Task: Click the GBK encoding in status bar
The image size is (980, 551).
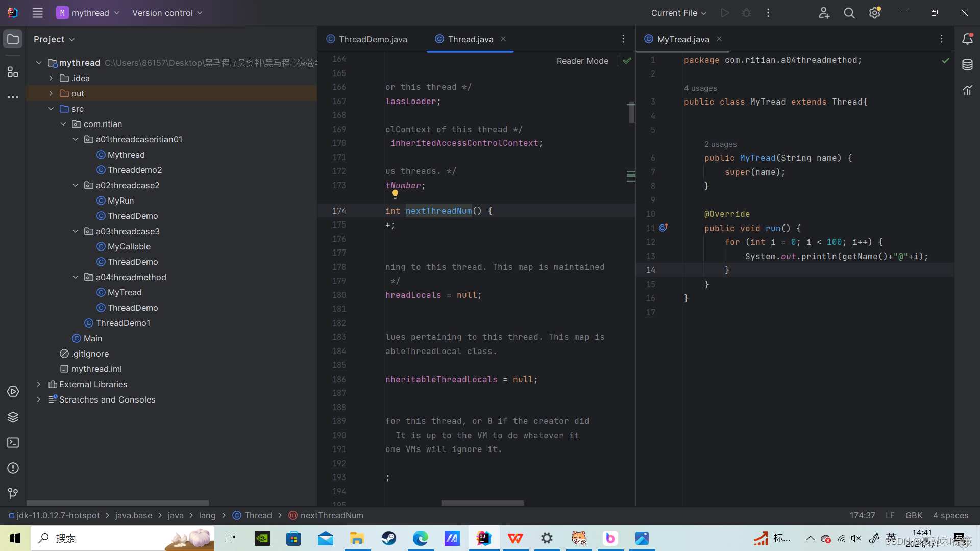Action: click(x=914, y=515)
